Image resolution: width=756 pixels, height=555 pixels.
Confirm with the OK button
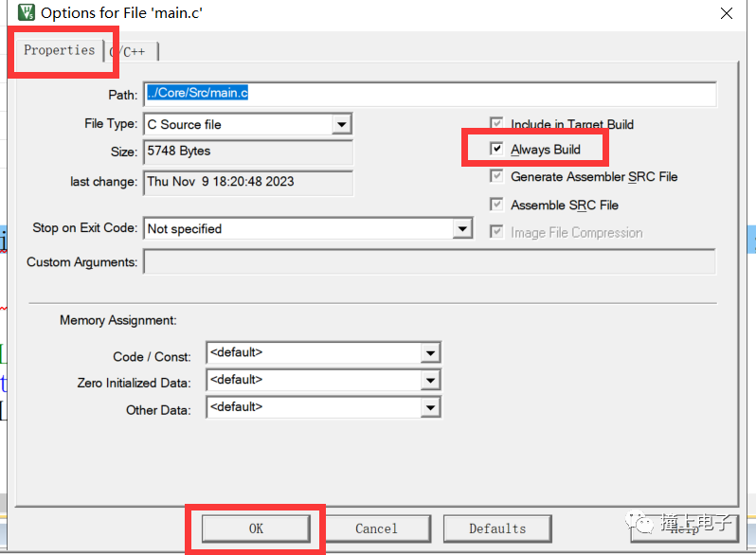[256, 528]
